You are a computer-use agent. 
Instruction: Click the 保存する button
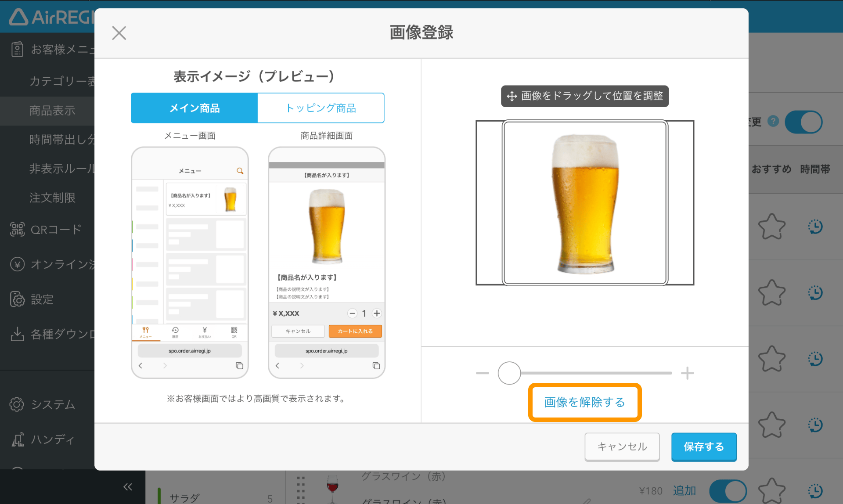click(703, 447)
